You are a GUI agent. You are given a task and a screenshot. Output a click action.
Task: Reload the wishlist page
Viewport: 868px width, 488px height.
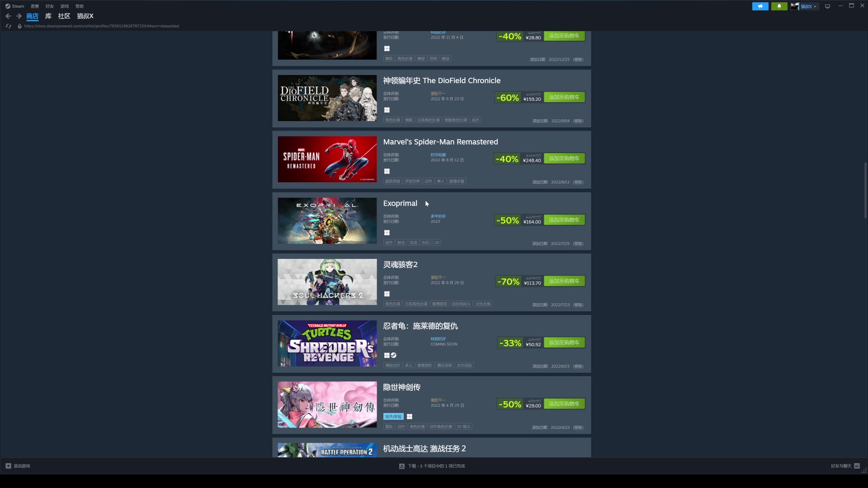8,26
